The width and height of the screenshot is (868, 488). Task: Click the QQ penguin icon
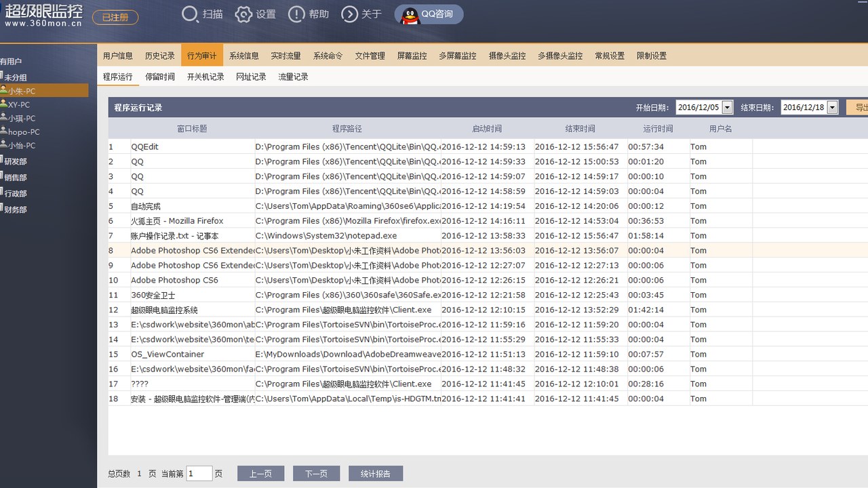410,15
